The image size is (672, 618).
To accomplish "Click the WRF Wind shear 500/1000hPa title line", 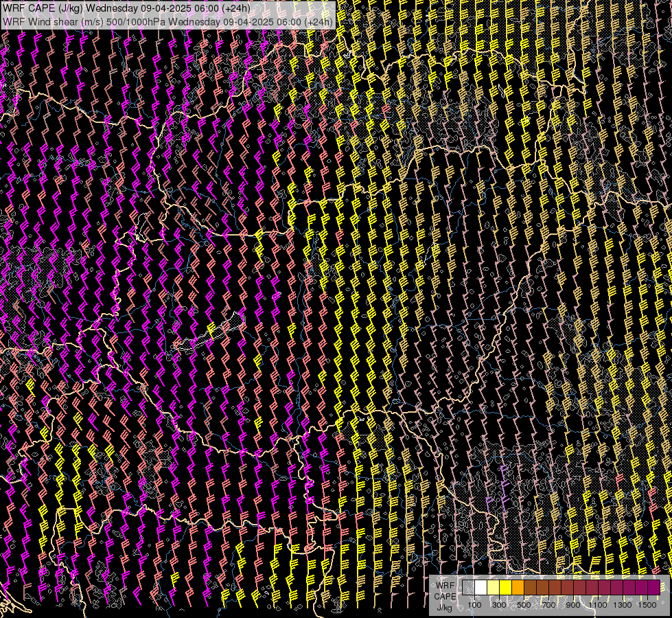I will 168,21.
